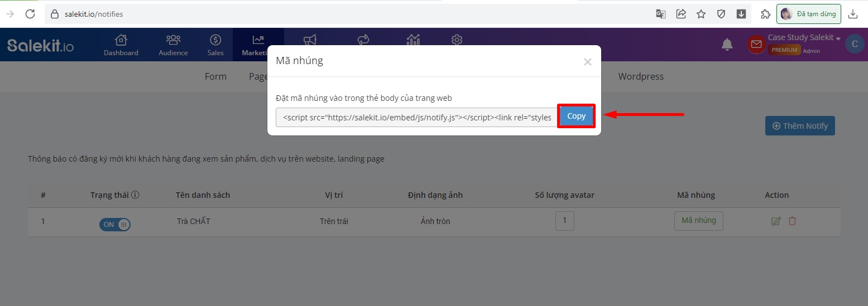Image resolution: width=868 pixels, height=306 pixels.
Task: Open the browser extensions puzzle icon
Action: tap(765, 14)
